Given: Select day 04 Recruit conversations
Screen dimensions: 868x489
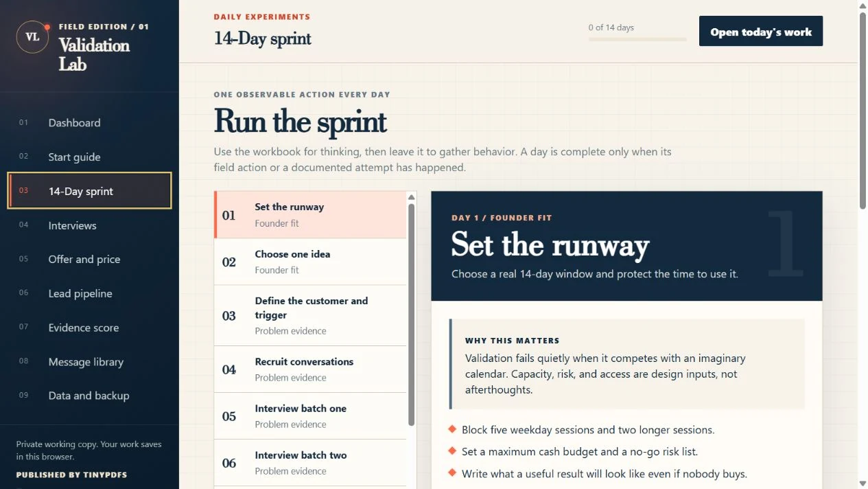Looking at the screenshot, I should tap(310, 369).
